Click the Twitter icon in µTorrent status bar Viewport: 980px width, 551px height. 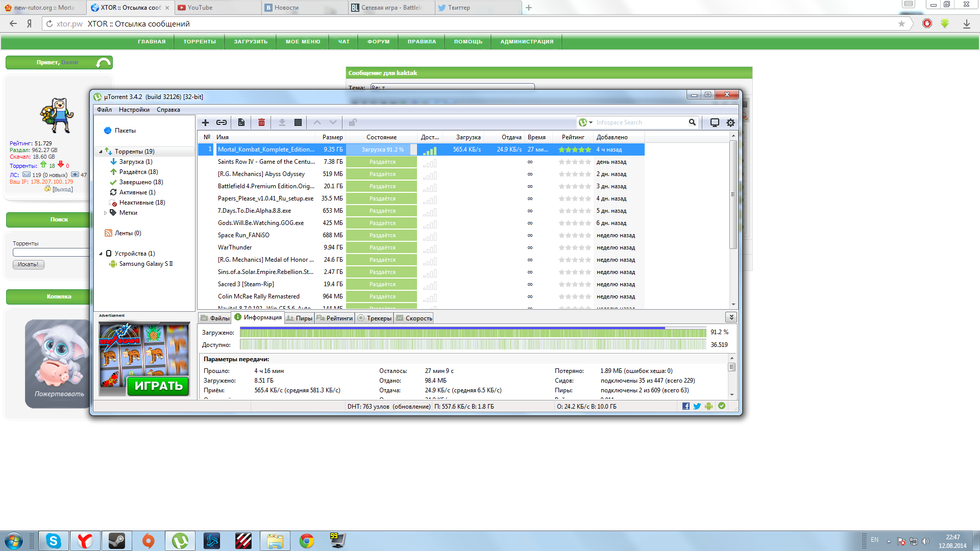click(697, 406)
